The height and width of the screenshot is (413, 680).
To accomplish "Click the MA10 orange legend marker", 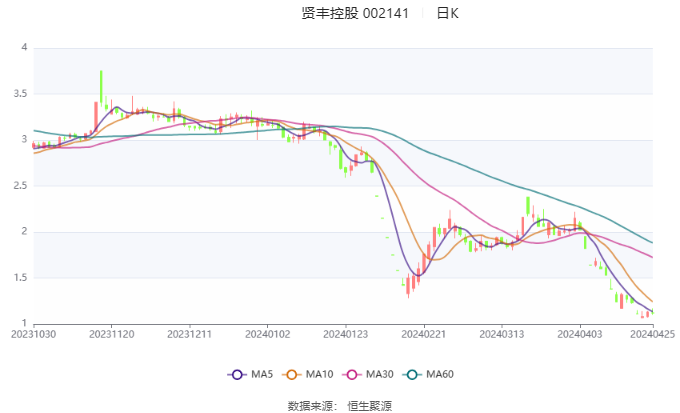I will pos(294,374).
